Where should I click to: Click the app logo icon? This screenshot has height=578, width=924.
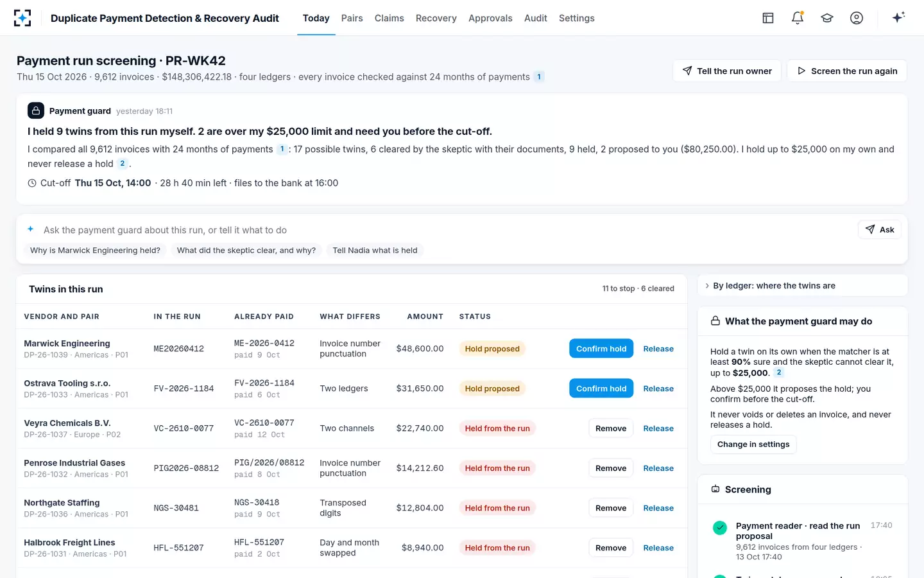[x=22, y=18]
